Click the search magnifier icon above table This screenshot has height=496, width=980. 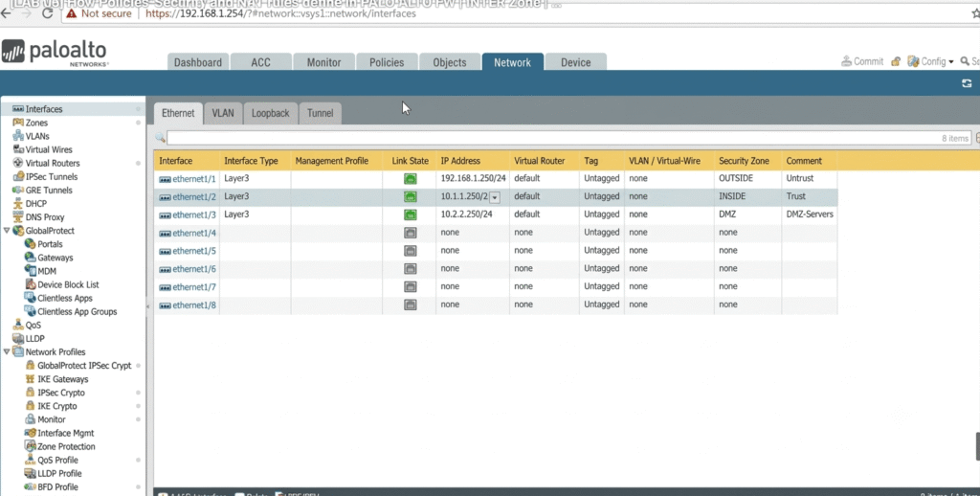pyautogui.click(x=160, y=138)
